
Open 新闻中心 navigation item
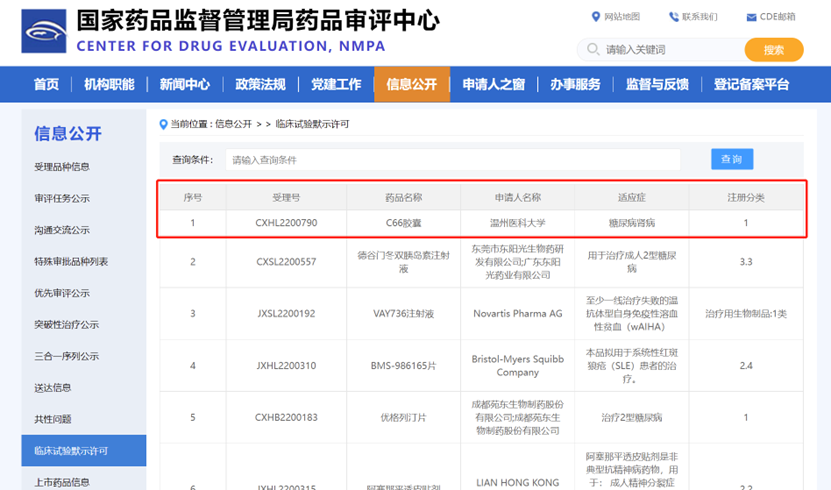(x=185, y=84)
